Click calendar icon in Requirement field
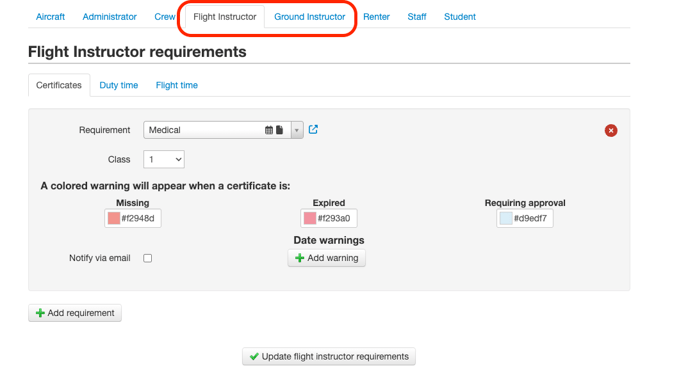This screenshot has height=389, width=688. pyautogui.click(x=269, y=130)
